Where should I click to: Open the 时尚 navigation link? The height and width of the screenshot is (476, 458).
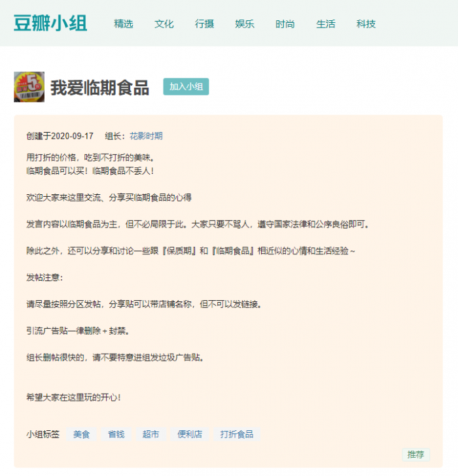[x=285, y=24]
